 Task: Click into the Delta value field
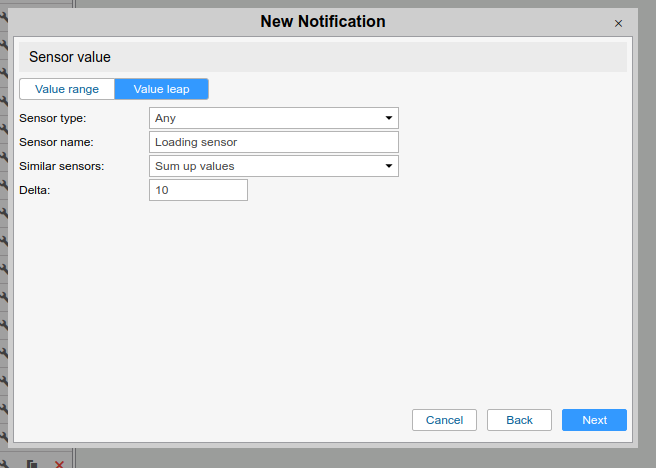pos(198,190)
